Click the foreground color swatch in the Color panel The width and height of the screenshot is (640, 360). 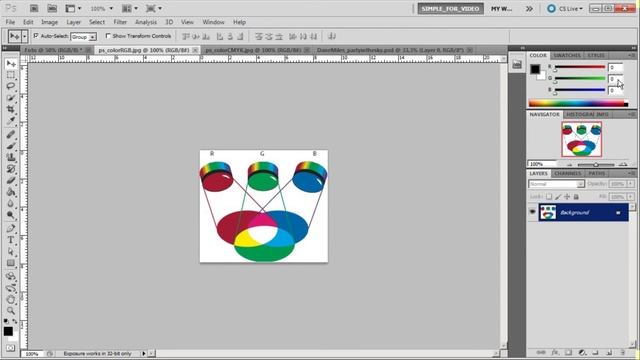[x=535, y=69]
